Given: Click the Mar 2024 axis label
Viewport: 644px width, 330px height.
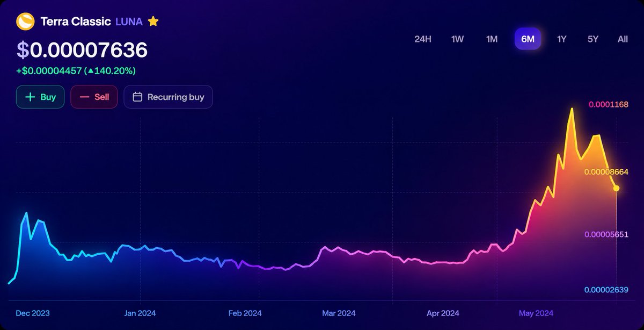Looking at the screenshot, I should [339, 313].
